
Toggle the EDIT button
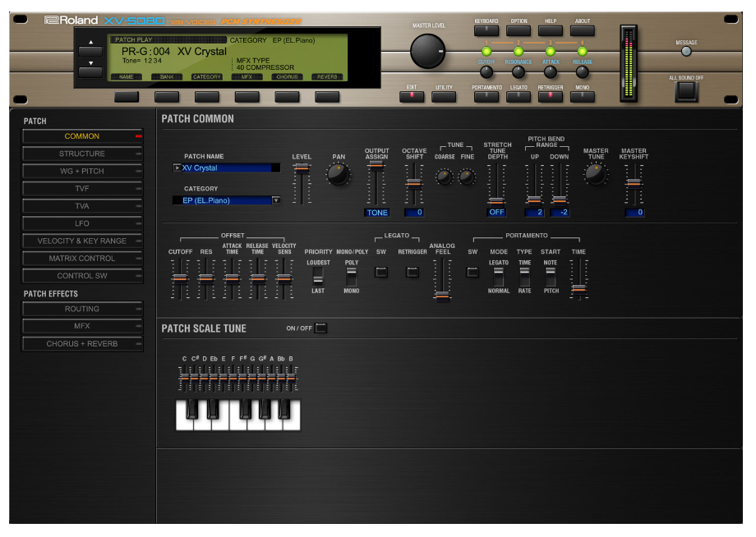412,97
